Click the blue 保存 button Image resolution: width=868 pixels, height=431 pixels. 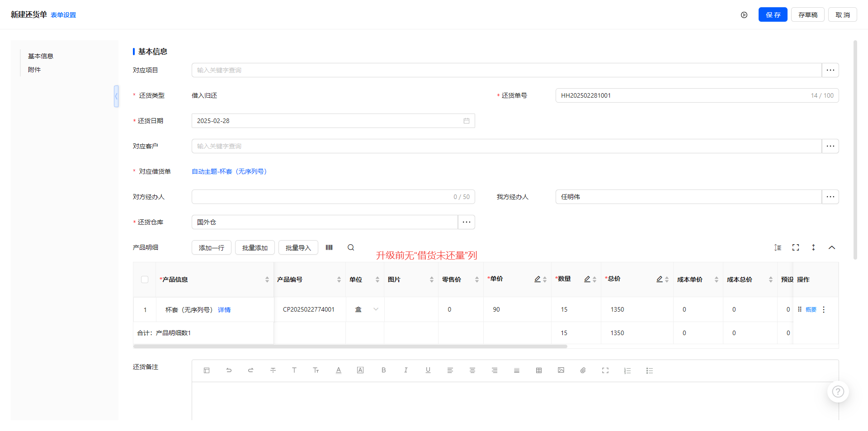773,15
